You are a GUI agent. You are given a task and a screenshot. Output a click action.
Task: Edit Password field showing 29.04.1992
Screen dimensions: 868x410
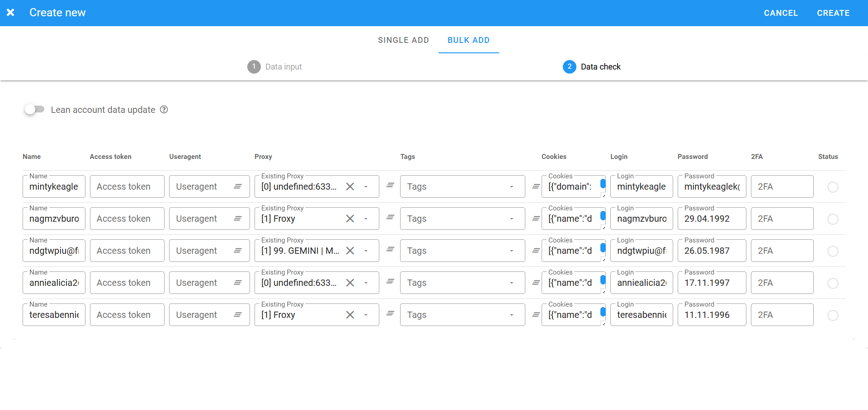click(x=712, y=219)
